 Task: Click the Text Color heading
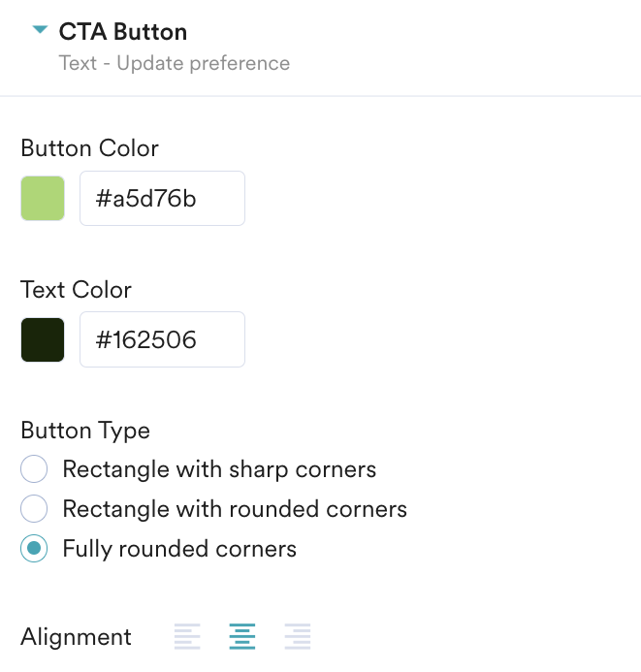coord(76,290)
